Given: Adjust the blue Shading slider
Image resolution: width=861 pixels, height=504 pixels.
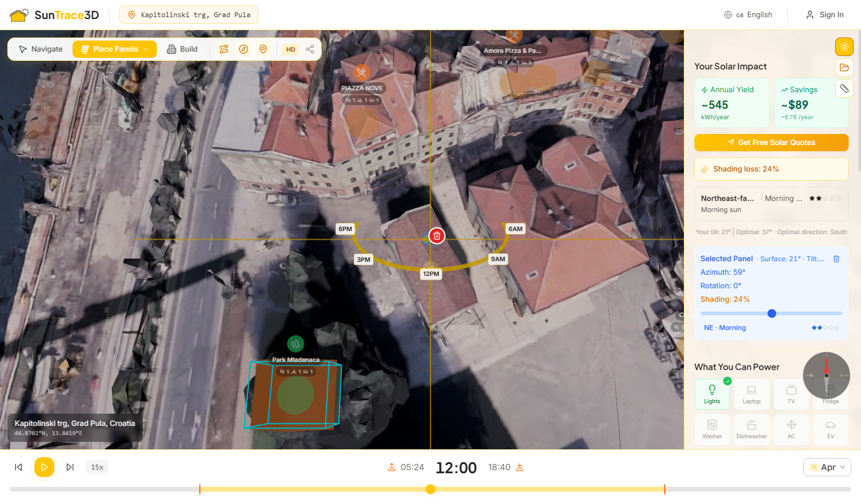Looking at the screenshot, I should click(771, 313).
